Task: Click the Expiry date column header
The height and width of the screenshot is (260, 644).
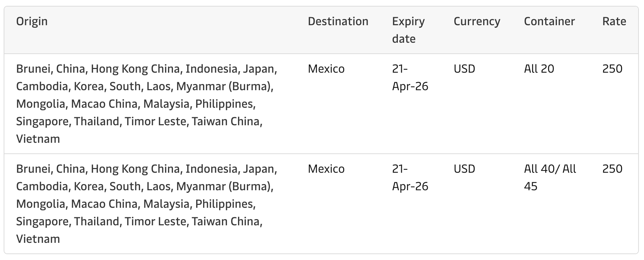Action: point(408,30)
